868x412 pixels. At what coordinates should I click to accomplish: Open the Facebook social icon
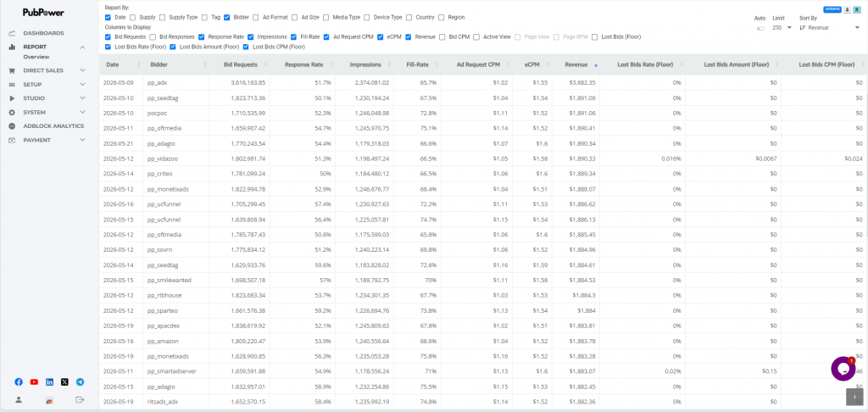19,382
